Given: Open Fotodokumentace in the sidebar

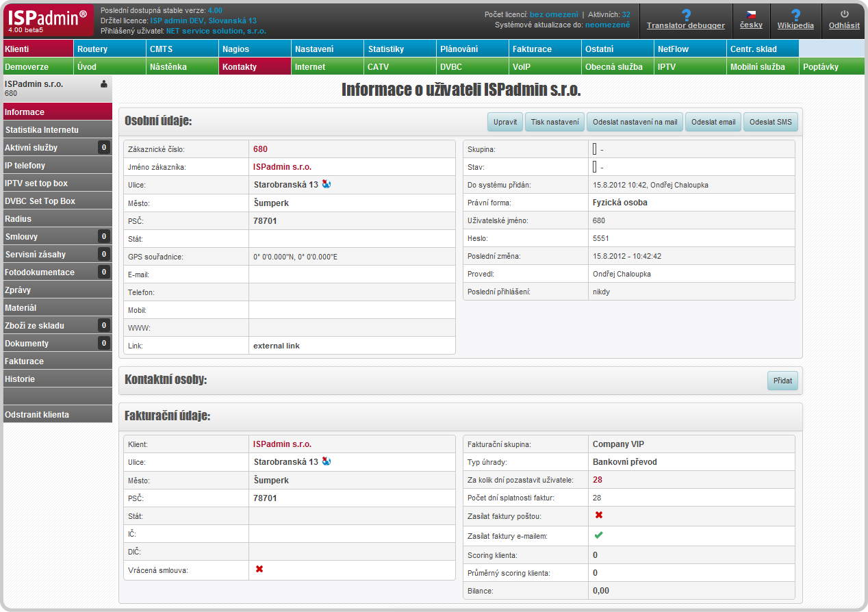Looking at the screenshot, I should click(x=58, y=272).
